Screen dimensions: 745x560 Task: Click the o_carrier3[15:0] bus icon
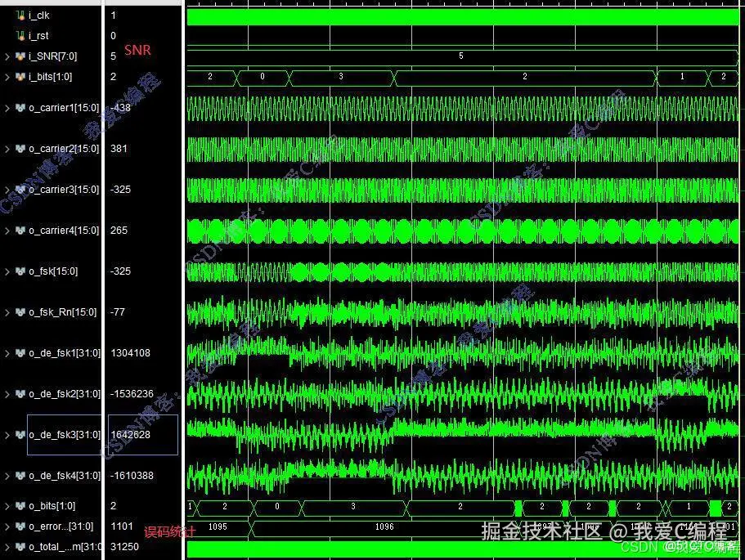pos(20,190)
